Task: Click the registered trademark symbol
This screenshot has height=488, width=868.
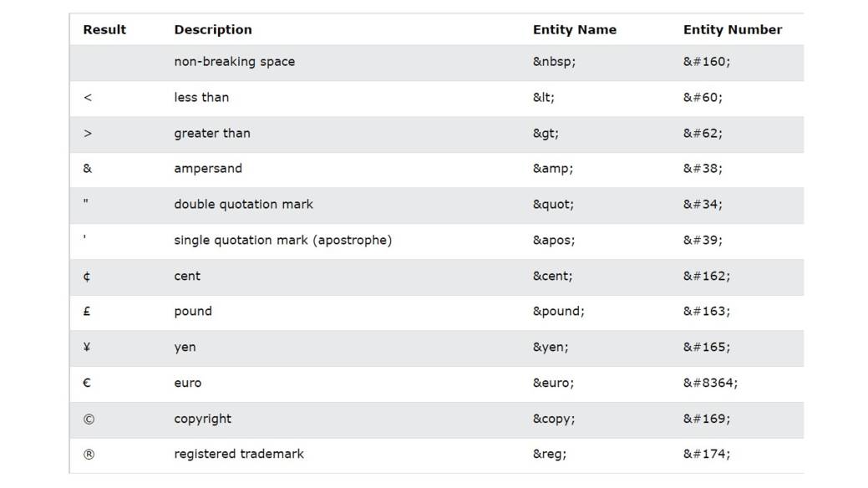Action: pos(89,455)
